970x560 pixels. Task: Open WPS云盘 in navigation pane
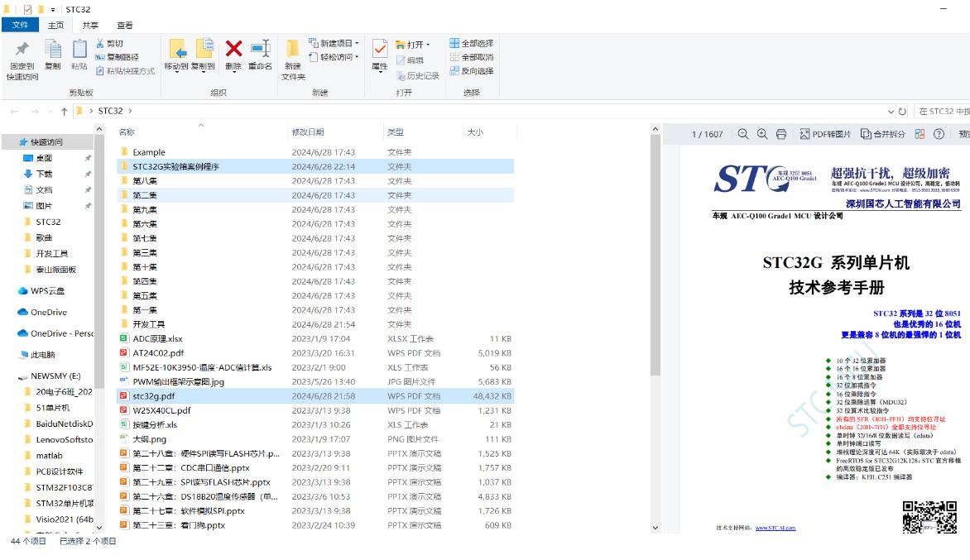48,290
